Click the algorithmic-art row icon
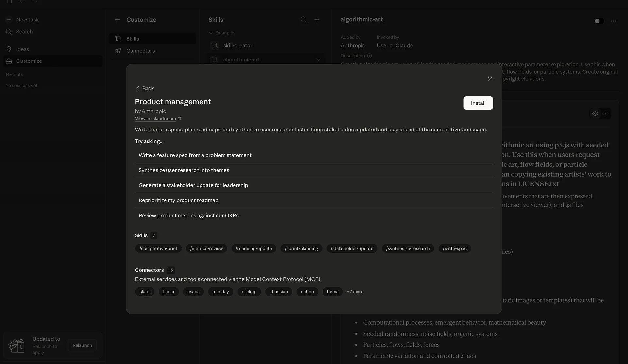This screenshot has width=628, height=364. (215, 60)
